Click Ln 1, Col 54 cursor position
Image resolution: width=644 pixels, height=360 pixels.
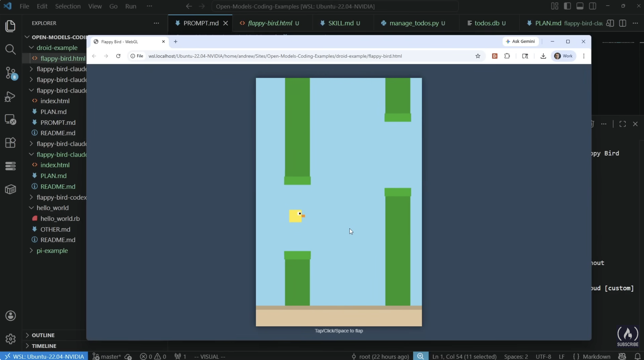click(464, 356)
